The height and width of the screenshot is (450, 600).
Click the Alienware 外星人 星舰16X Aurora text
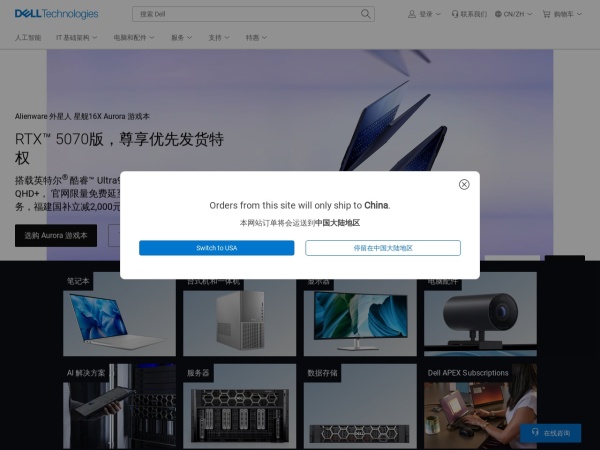82,116
